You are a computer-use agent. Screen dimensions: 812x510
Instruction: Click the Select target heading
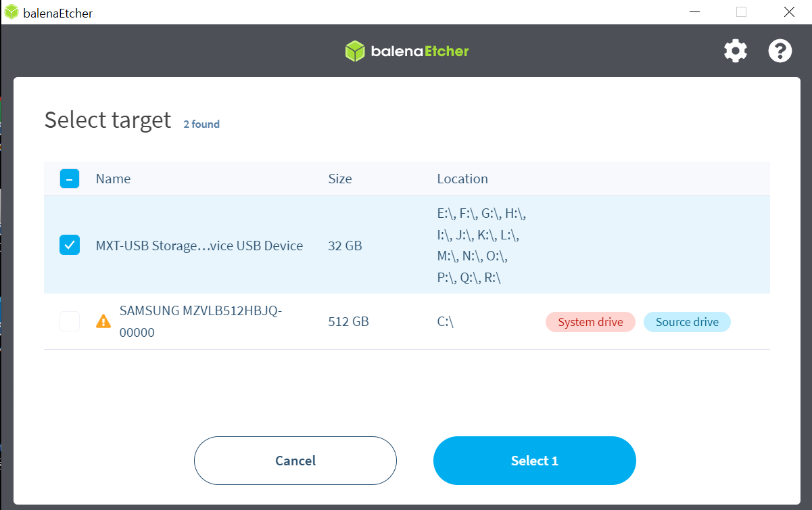[108, 120]
